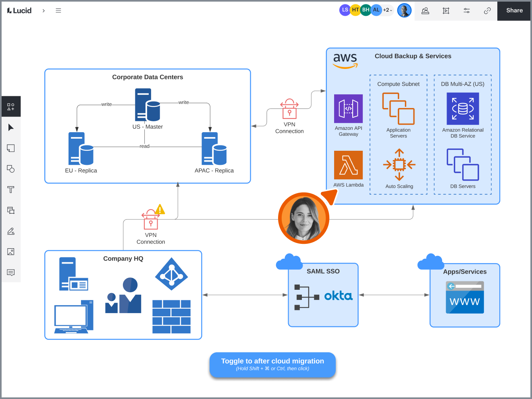Screen dimensions: 532x399
Task: Open your profile photo menu
Action: 404,10
